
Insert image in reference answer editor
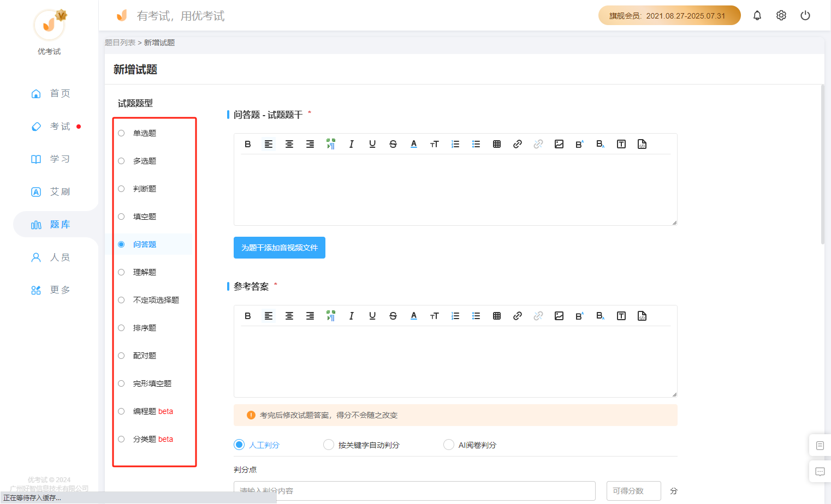tap(559, 316)
